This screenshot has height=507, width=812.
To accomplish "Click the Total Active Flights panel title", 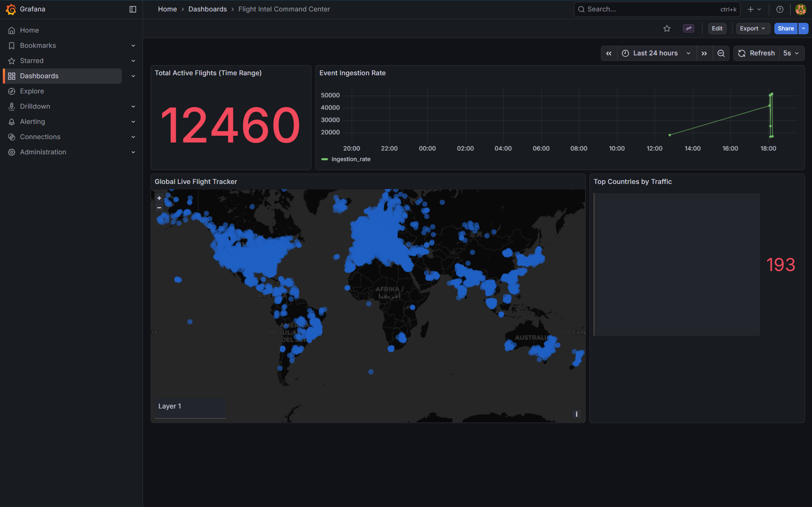I will (x=208, y=73).
